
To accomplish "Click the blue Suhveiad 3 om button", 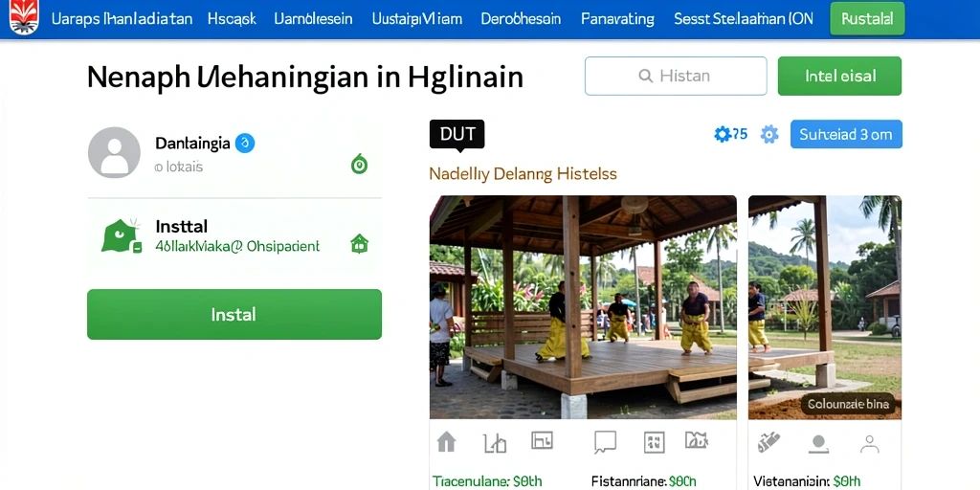I will (846, 134).
